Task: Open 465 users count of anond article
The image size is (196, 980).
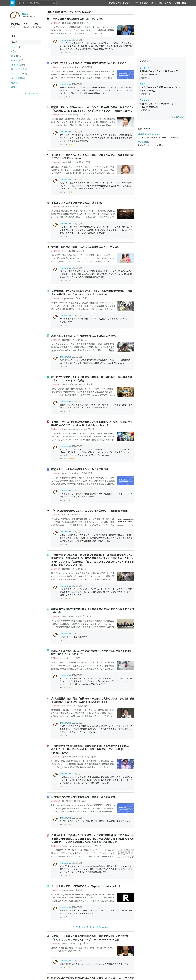Action: pos(56,67)
